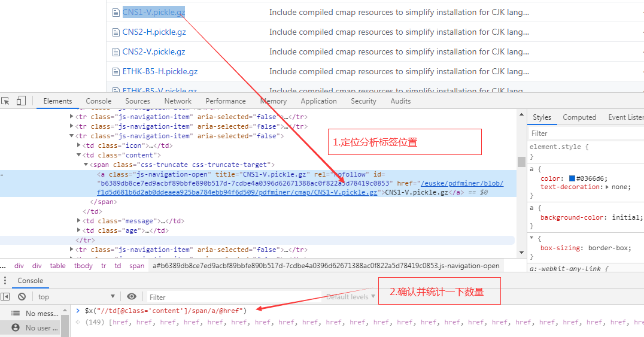Click the elements panel scroll down arrow
The width and height of the screenshot is (644, 337).
522,253
